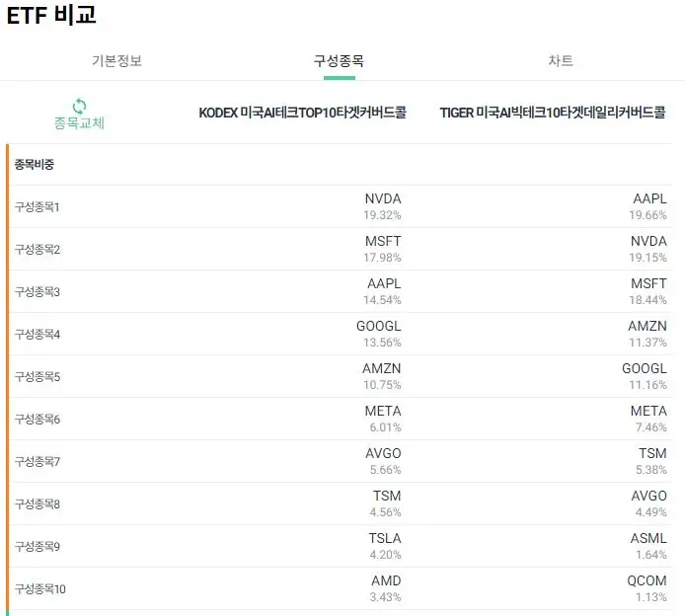Viewport: 685px width, 616px height.
Task: Click the 1.64% weight value
Action: point(650,555)
